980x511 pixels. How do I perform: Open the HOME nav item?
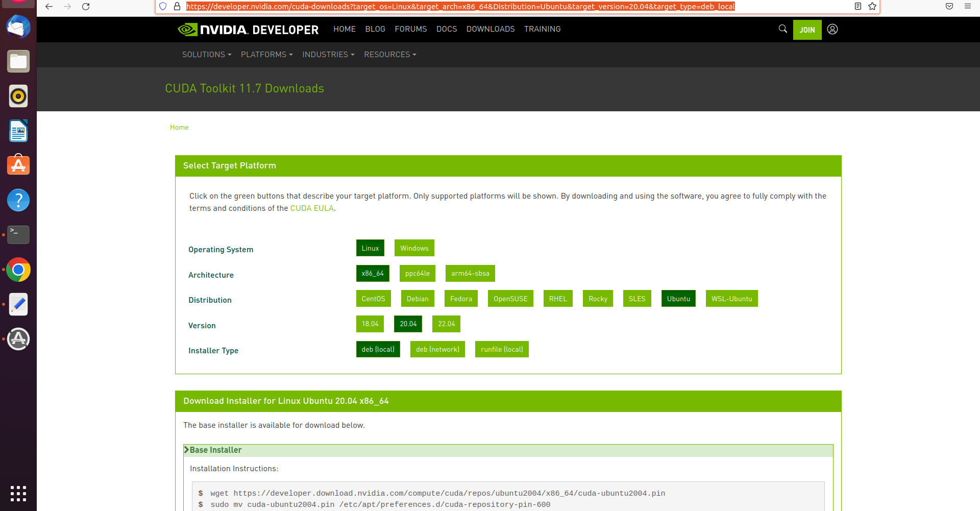click(x=345, y=29)
